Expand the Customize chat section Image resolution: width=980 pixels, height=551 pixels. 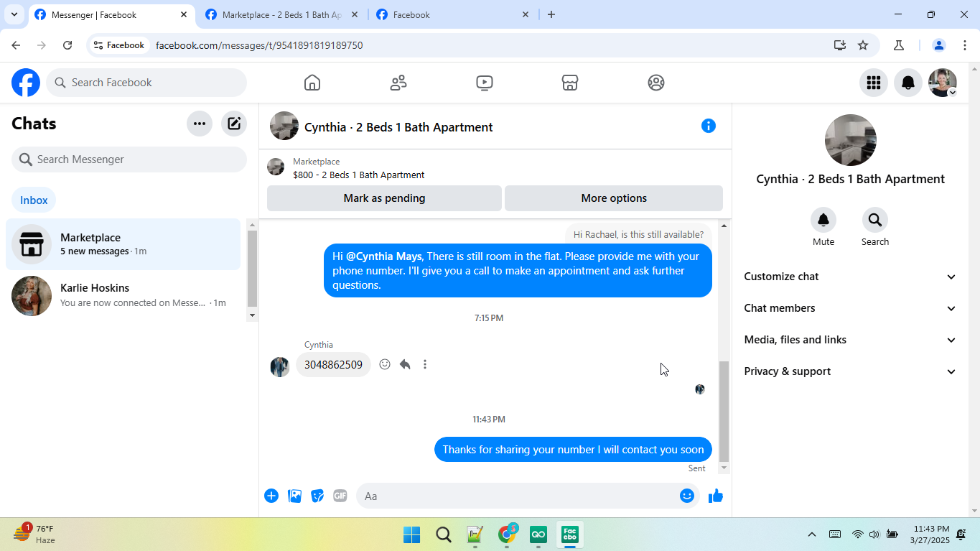click(850, 277)
